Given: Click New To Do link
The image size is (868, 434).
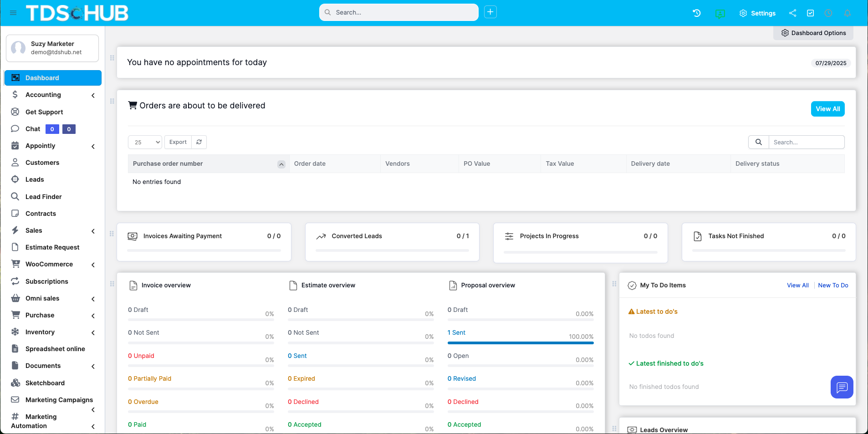Looking at the screenshot, I should click(x=833, y=285).
